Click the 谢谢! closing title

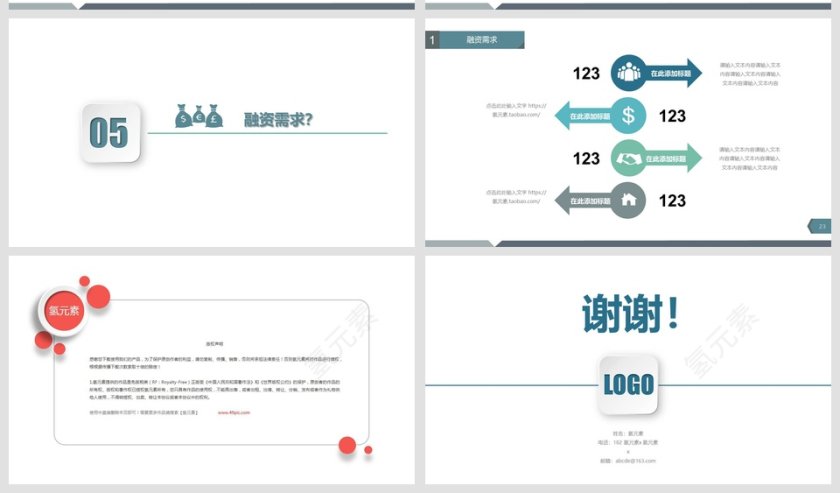point(630,313)
